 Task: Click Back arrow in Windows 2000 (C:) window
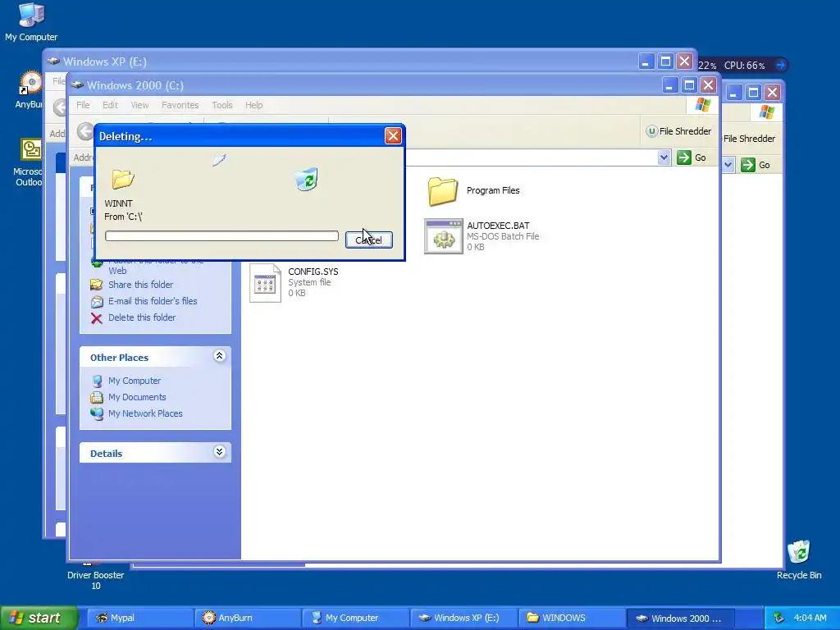point(84,130)
